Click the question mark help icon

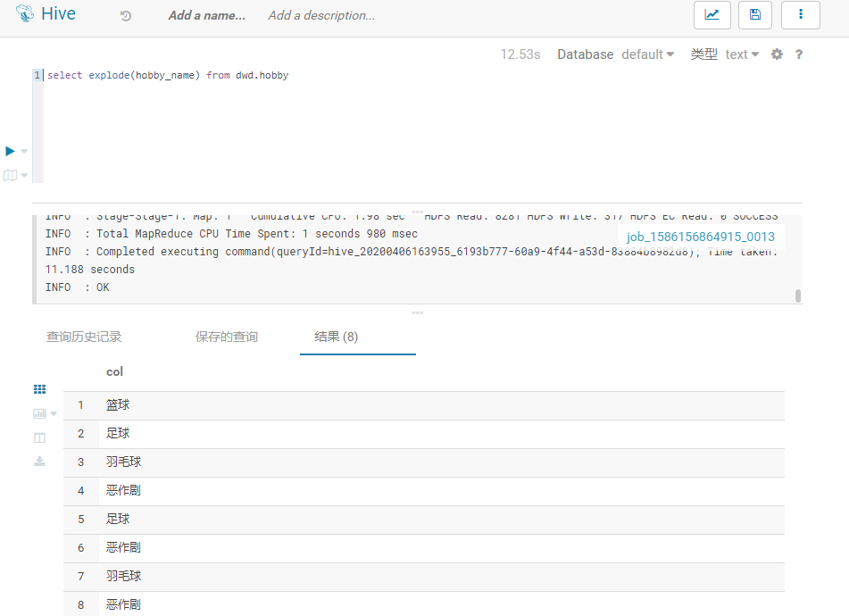coord(799,54)
